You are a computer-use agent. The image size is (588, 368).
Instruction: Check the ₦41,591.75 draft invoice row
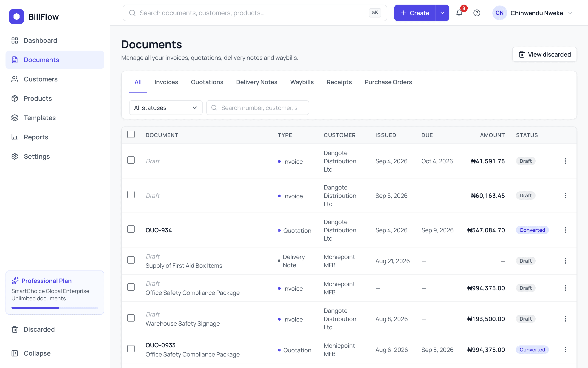131,160
